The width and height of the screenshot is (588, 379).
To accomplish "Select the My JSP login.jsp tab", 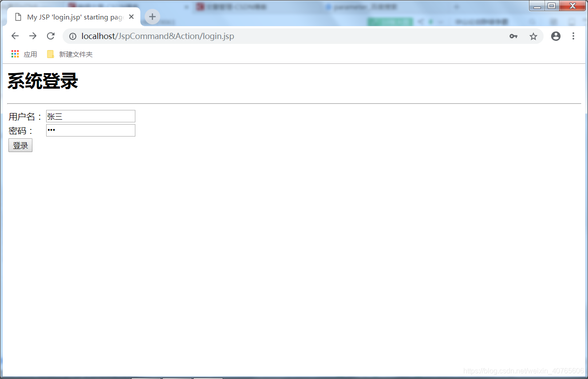I will pos(74,17).
